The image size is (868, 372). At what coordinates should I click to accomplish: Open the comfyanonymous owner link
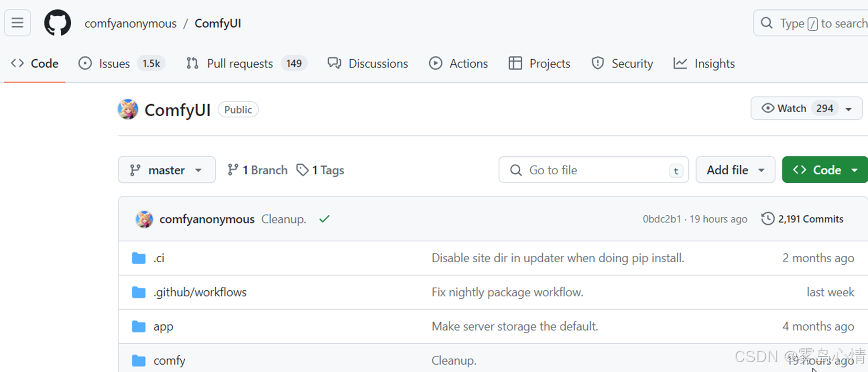tap(130, 24)
